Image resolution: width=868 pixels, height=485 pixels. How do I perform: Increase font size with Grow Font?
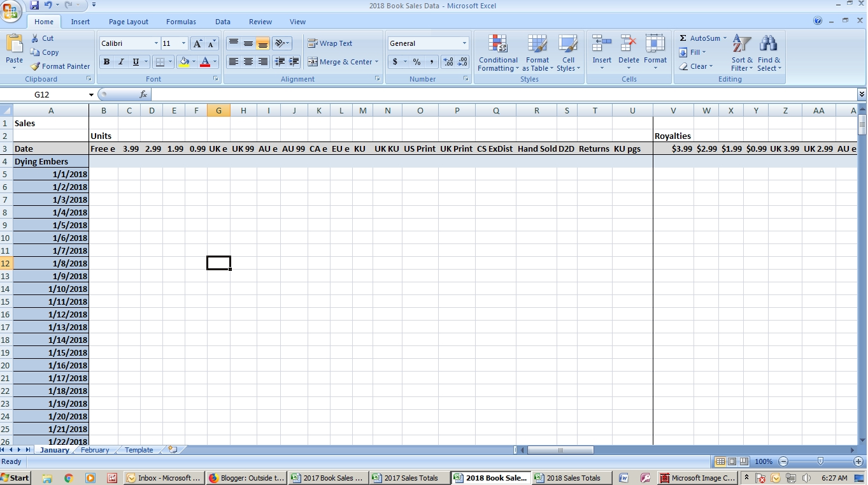(198, 43)
